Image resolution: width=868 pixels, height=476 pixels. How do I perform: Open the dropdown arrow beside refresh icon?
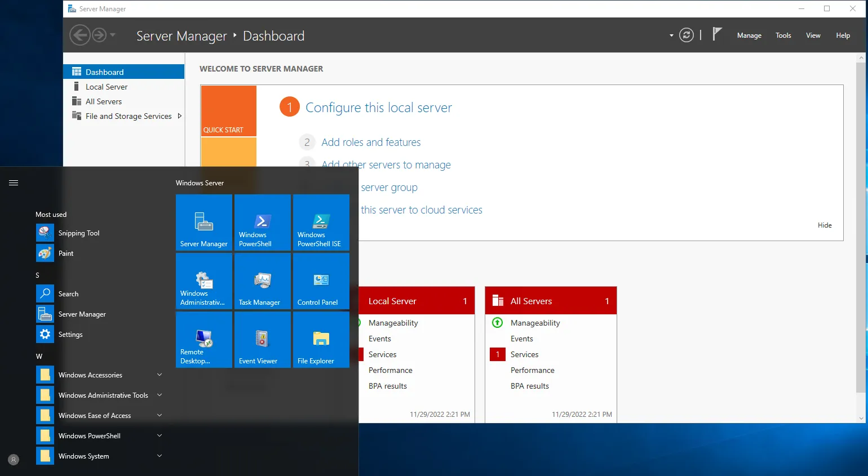tap(671, 35)
